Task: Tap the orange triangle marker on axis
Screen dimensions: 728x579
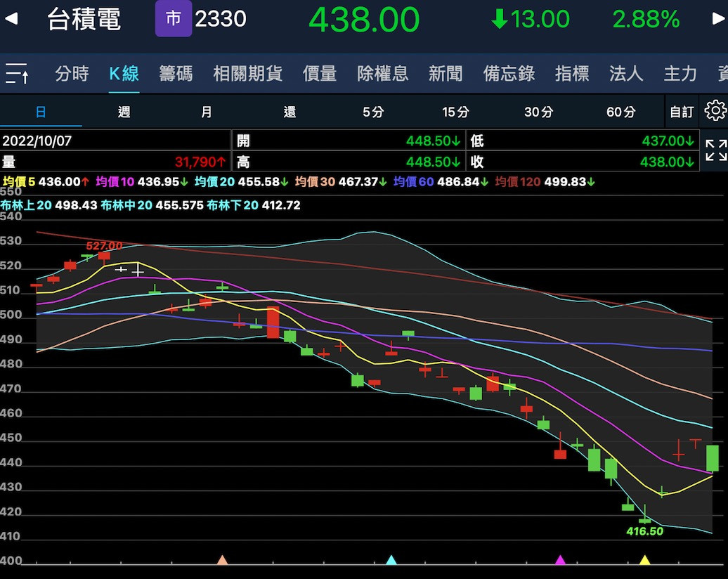Action: 222,560
